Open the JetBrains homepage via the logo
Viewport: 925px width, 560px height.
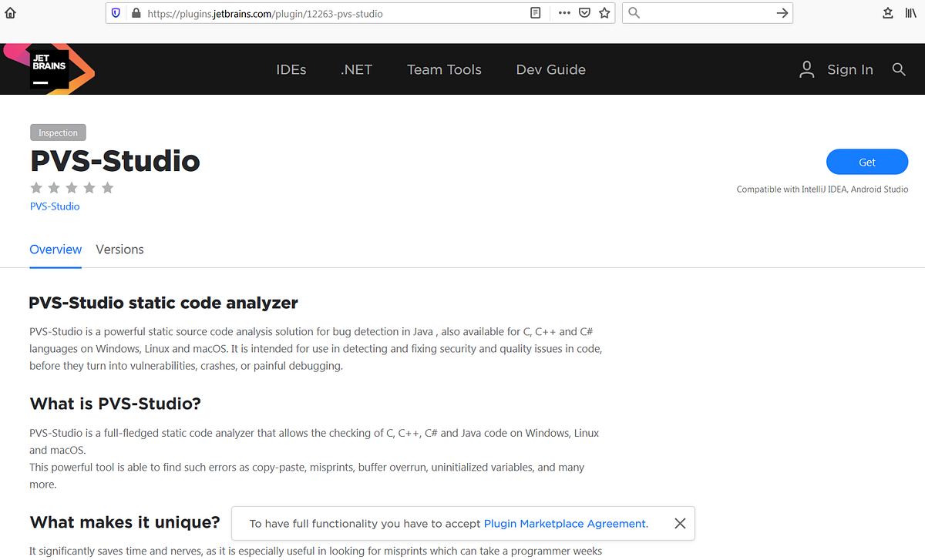48,69
